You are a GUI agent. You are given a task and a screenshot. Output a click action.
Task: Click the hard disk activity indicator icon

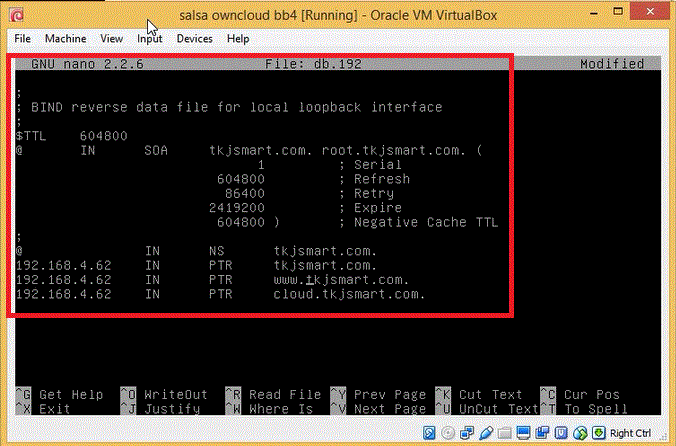tap(429, 433)
